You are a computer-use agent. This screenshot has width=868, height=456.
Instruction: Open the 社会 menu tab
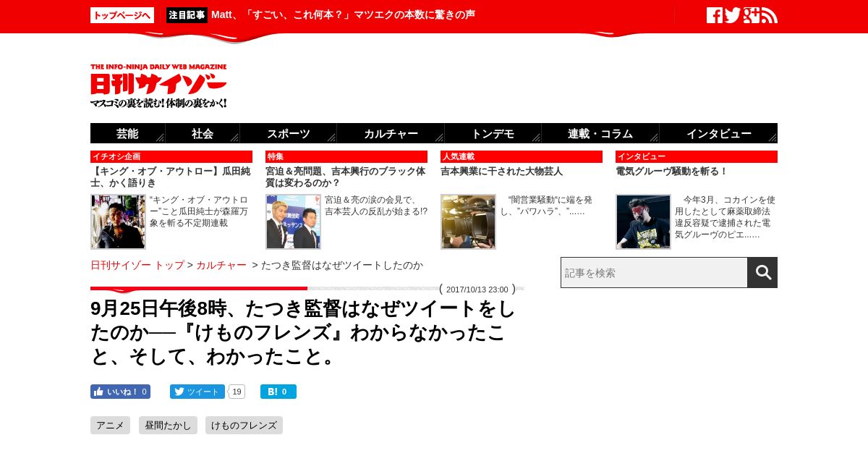[x=203, y=133]
